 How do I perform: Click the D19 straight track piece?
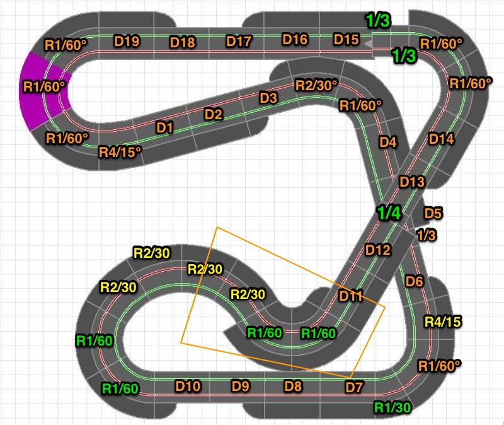point(126,42)
